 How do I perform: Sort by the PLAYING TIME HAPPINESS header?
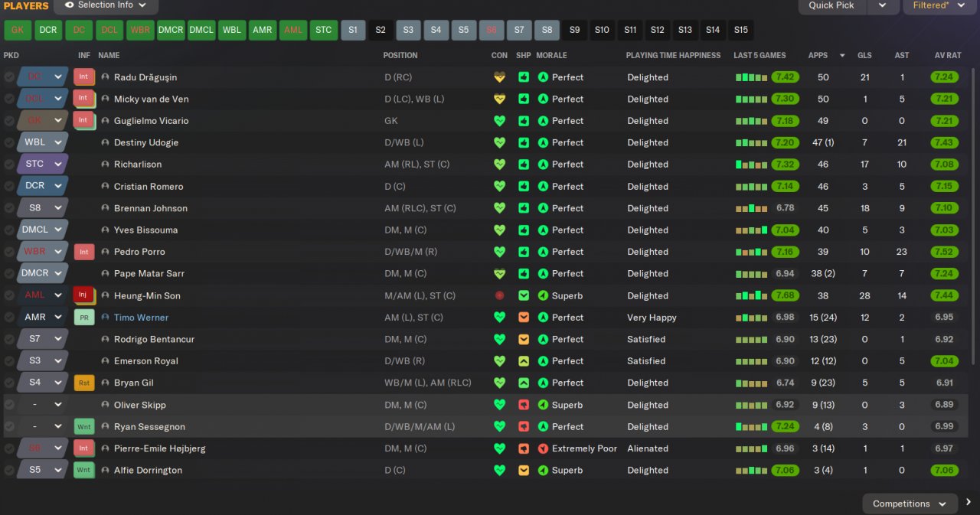(x=673, y=55)
